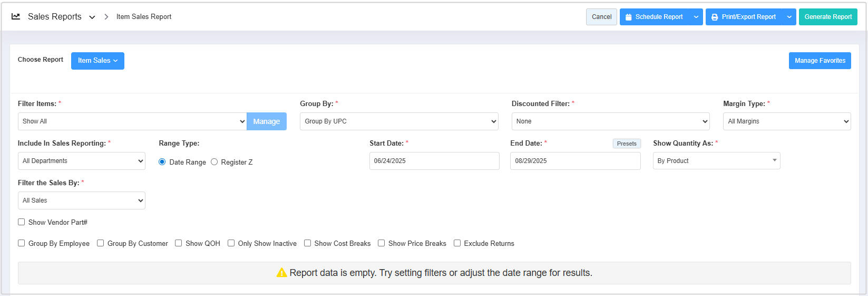
Task: Click the Cancel button
Action: pyautogui.click(x=601, y=17)
